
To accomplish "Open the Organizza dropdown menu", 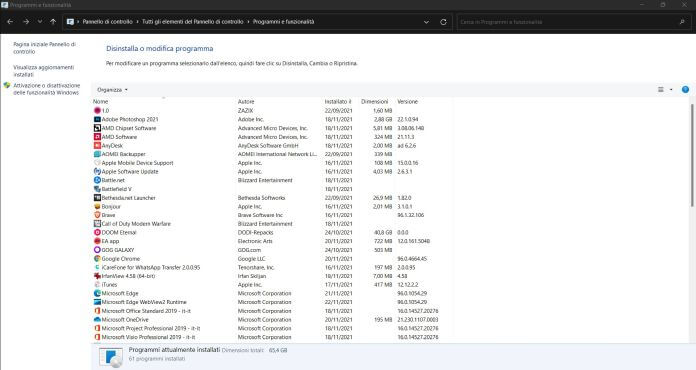I will tap(112, 90).
